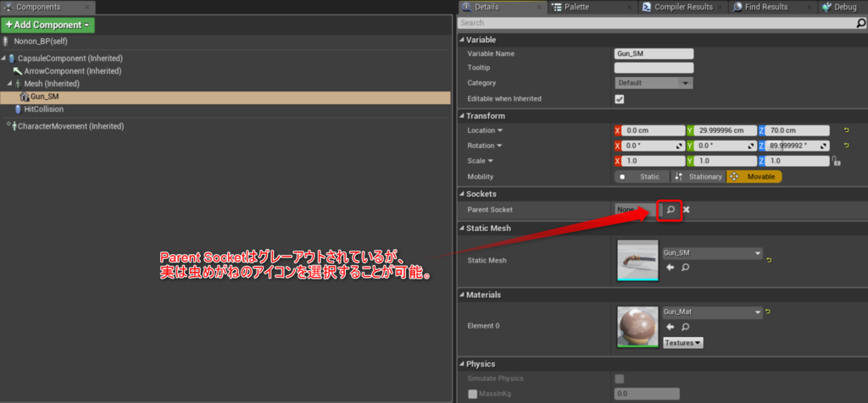
Task: Reset Gun_Mat material to default yellow arrow
Action: [x=768, y=312]
